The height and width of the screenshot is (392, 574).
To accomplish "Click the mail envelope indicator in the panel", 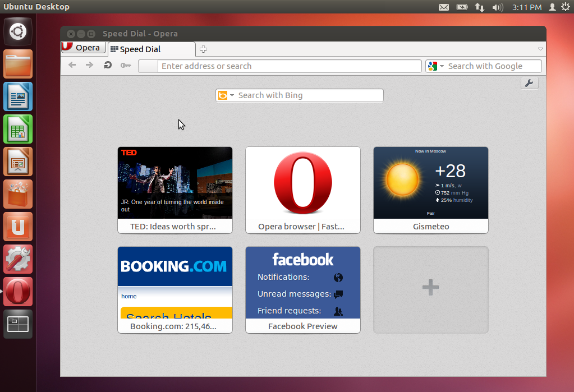I will (444, 7).
